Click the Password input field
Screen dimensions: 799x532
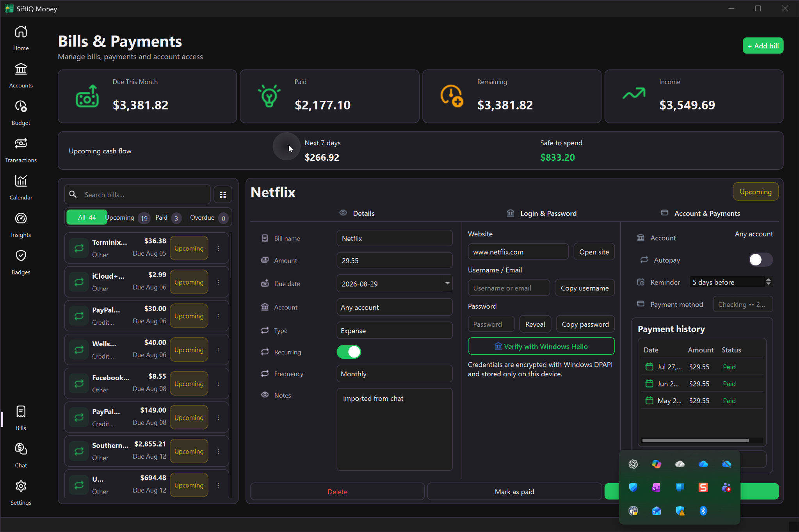pos(491,324)
